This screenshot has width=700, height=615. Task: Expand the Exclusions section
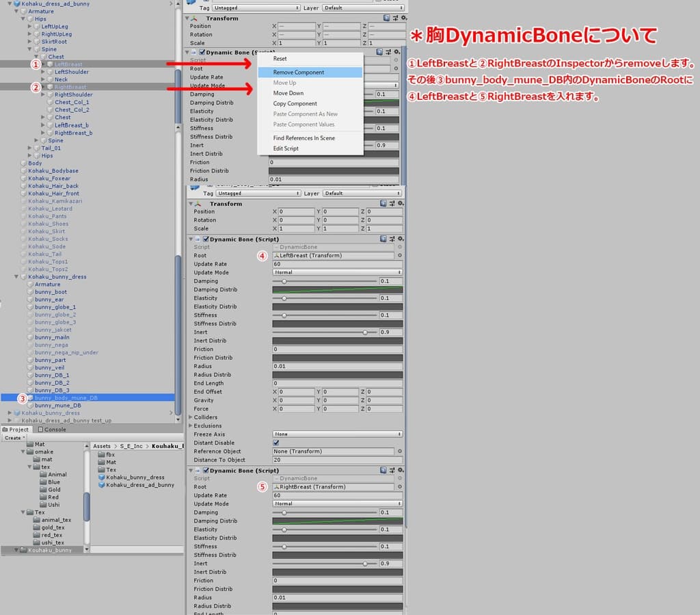pyautogui.click(x=191, y=426)
